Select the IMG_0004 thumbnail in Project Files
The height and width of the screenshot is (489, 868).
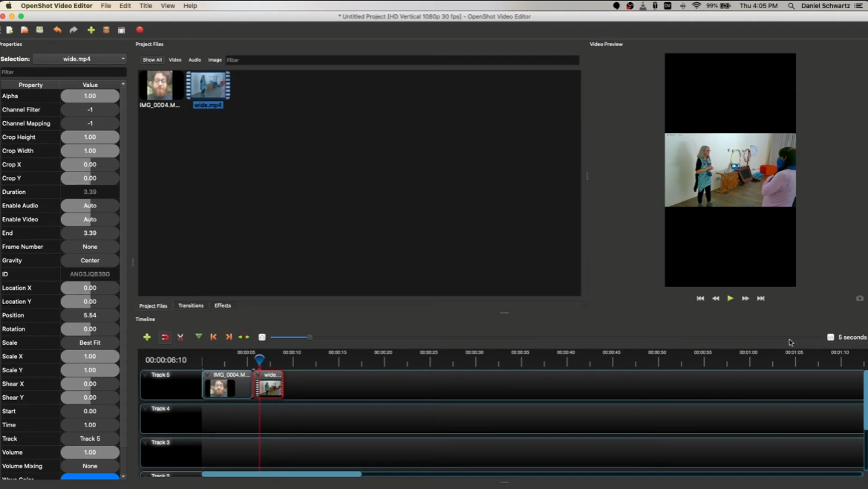click(x=160, y=85)
